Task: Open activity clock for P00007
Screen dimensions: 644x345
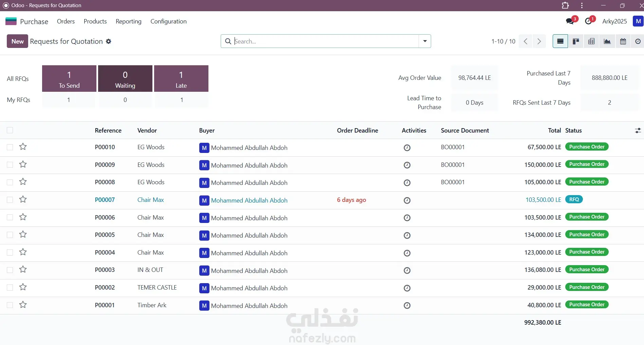Action: 407,201
